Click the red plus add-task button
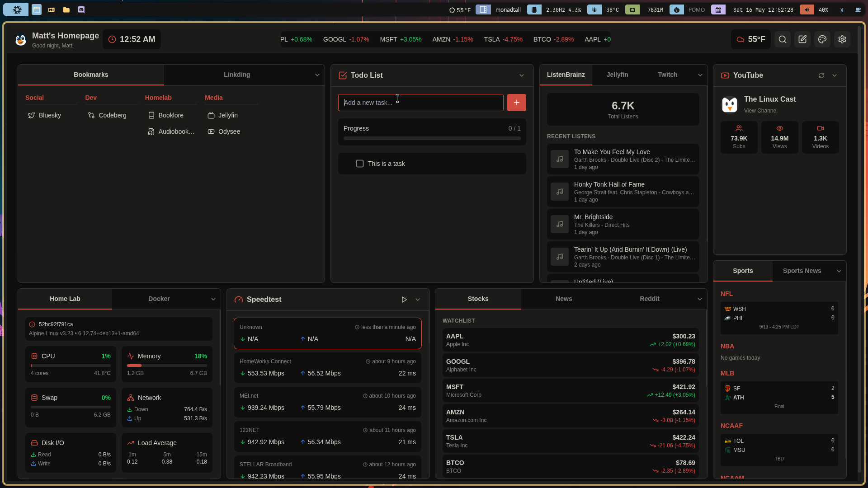Viewport: 868px width, 488px height. pos(517,103)
